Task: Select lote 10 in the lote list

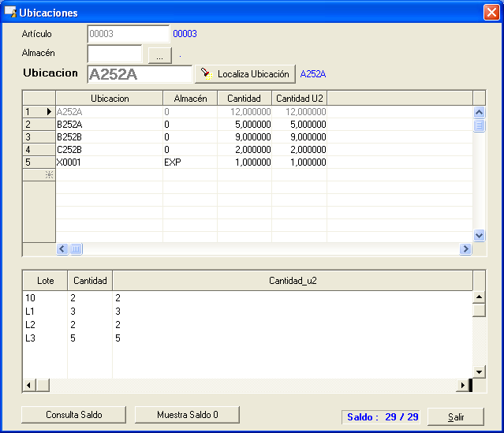Action: tap(30, 298)
